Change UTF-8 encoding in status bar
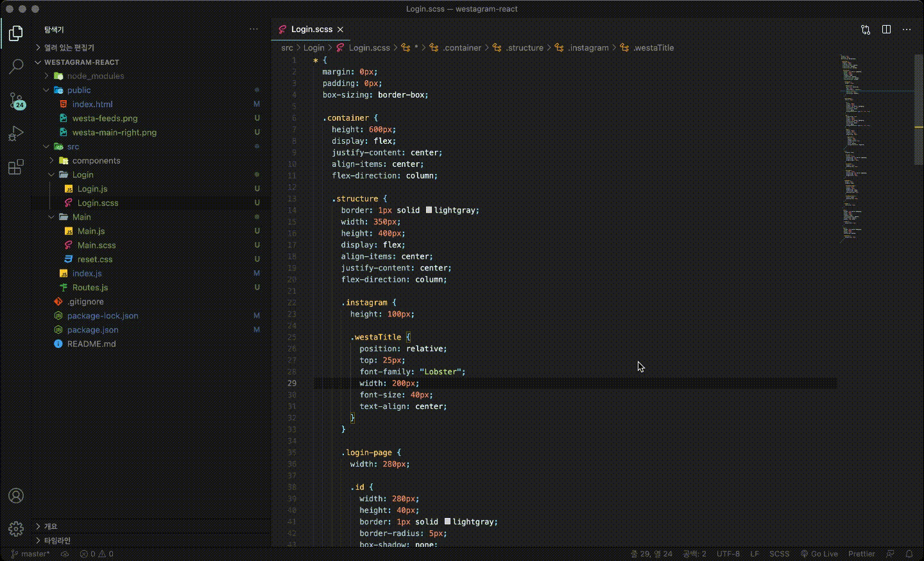The height and width of the screenshot is (561, 924). [x=728, y=554]
